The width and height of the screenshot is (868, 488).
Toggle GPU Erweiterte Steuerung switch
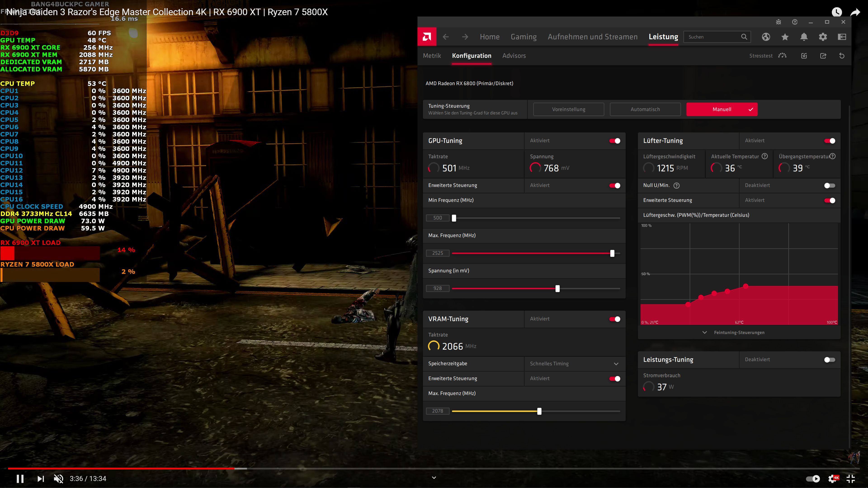(615, 185)
